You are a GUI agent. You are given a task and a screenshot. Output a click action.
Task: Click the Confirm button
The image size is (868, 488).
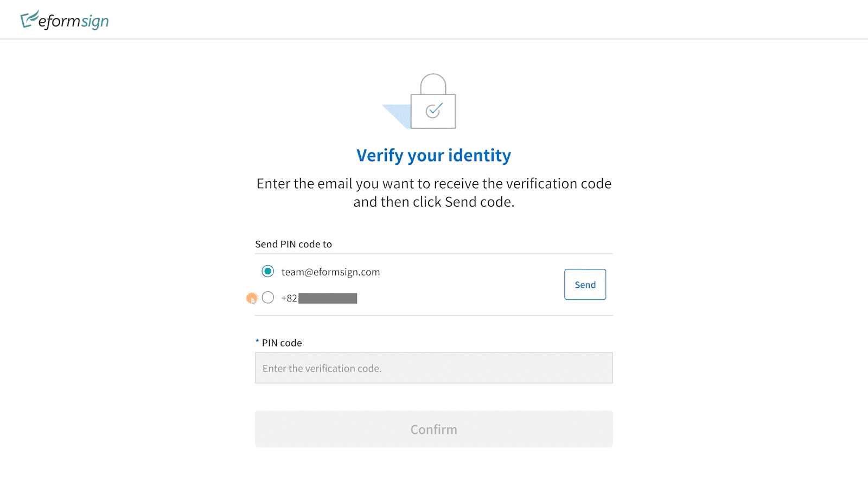[434, 429]
